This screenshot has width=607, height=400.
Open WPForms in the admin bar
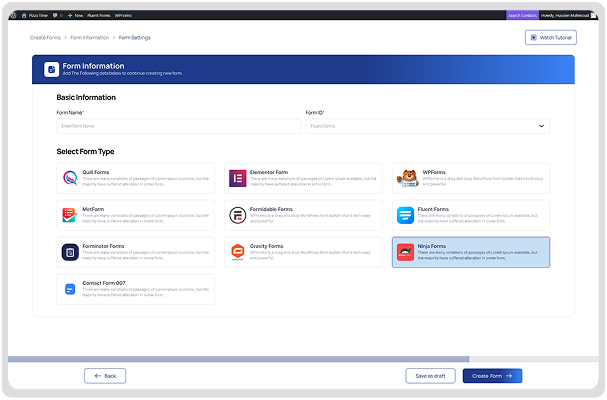click(x=123, y=15)
